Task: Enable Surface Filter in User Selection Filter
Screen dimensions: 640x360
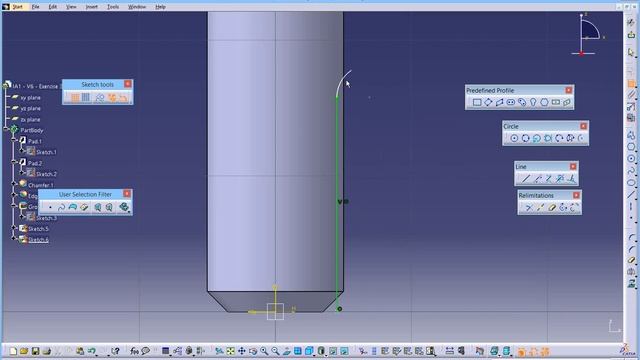Action: (x=73, y=207)
